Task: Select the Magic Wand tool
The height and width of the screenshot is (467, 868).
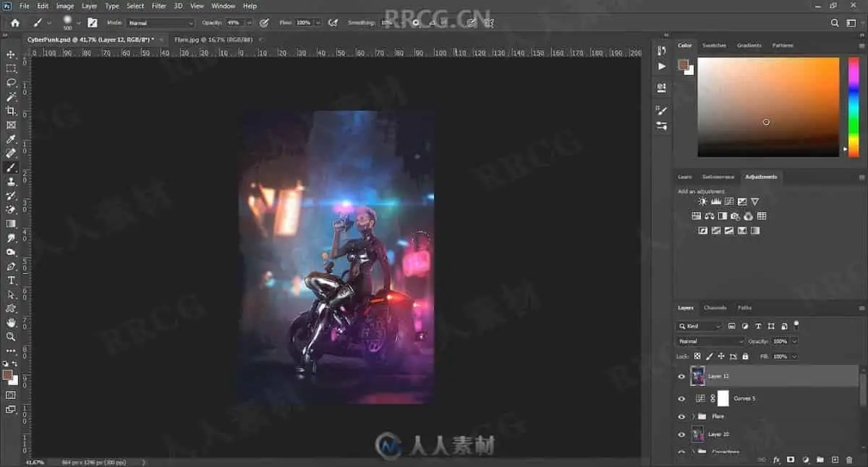Action: 11,97
